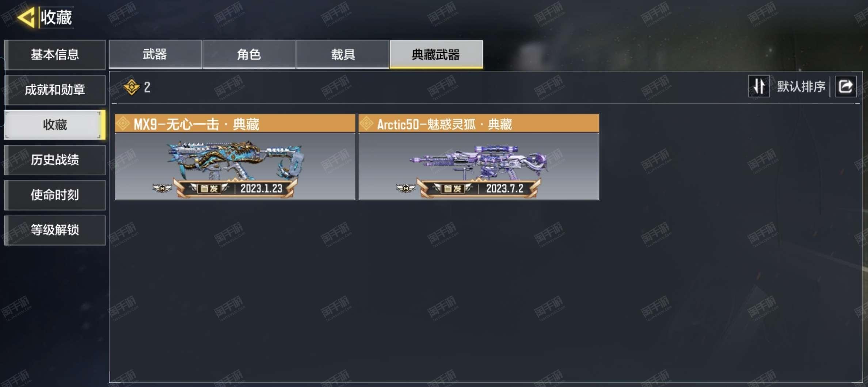Click the share export icon
Image resolution: width=868 pixels, height=387 pixels.
pyautogui.click(x=846, y=87)
